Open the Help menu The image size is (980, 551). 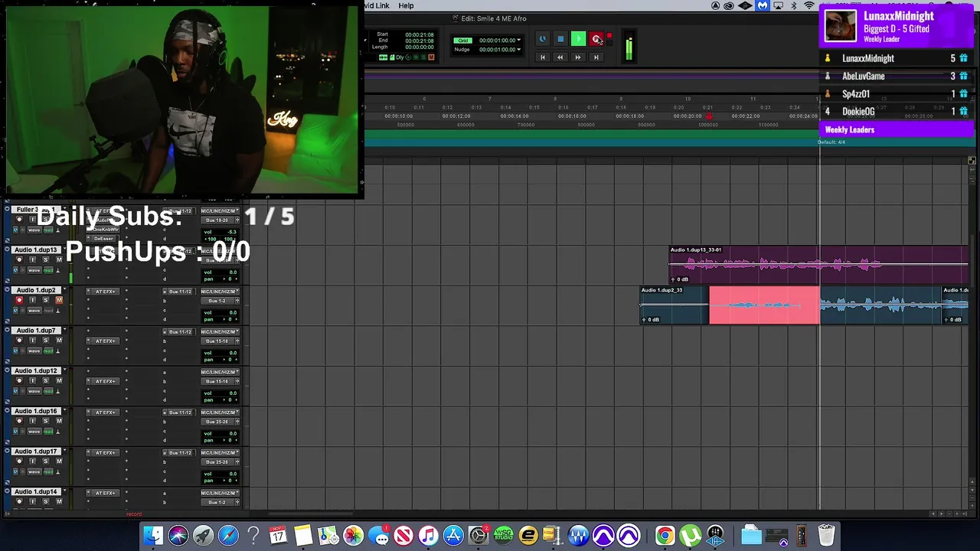pyautogui.click(x=406, y=5)
